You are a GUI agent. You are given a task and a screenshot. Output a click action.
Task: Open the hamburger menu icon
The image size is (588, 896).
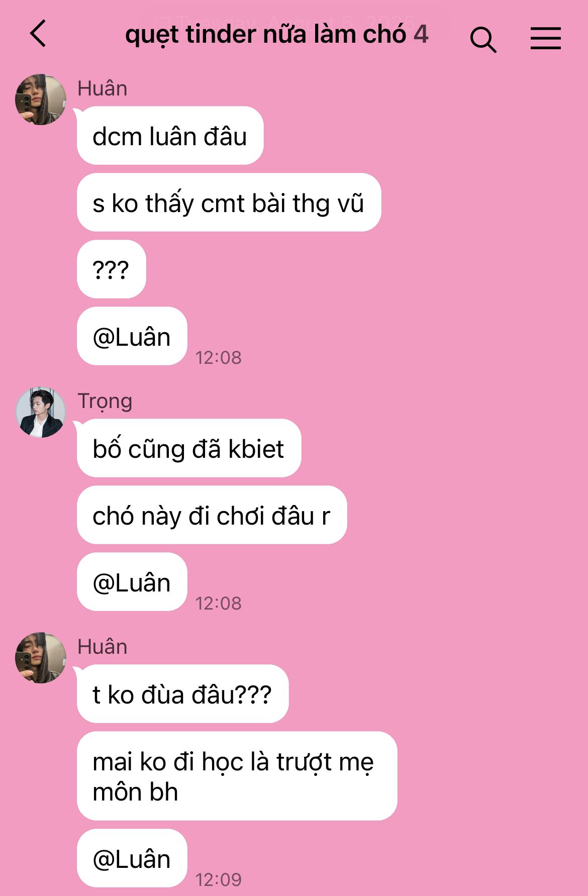coord(545,38)
